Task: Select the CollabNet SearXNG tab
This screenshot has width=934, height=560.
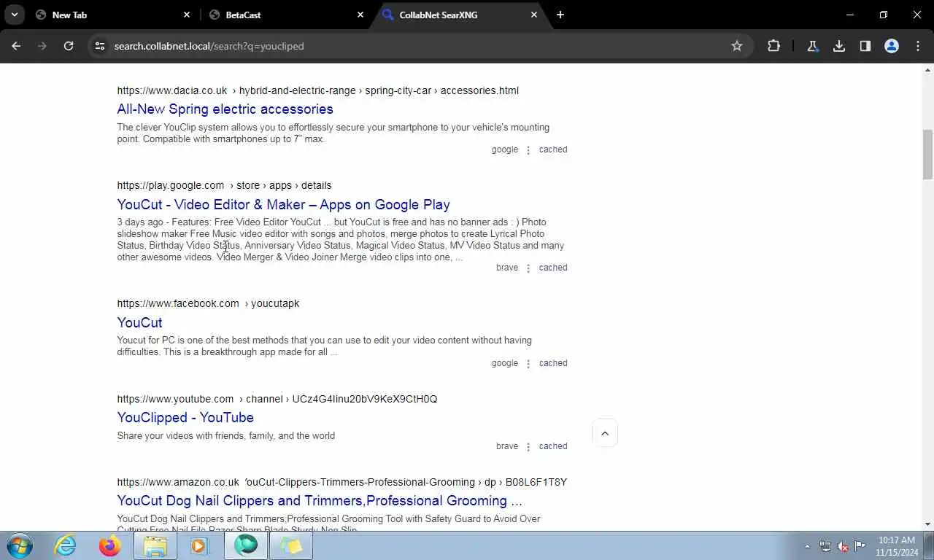Action: click(x=460, y=15)
